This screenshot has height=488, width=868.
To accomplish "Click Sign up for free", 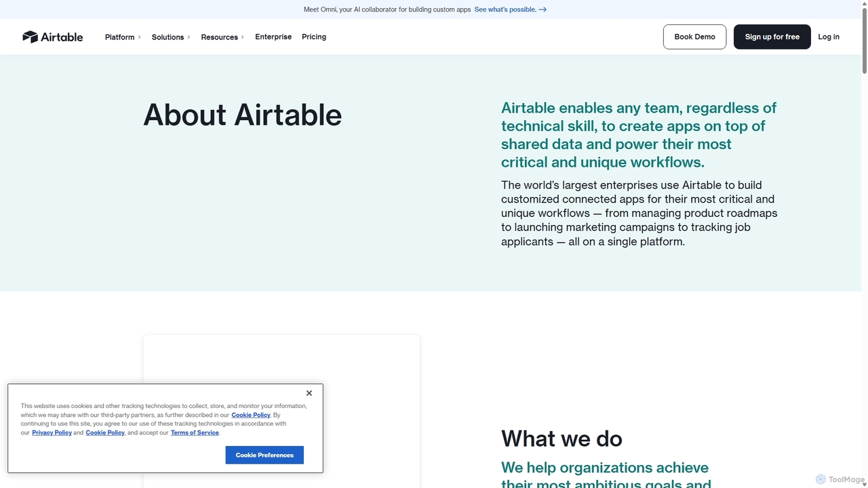I will (x=772, y=37).
